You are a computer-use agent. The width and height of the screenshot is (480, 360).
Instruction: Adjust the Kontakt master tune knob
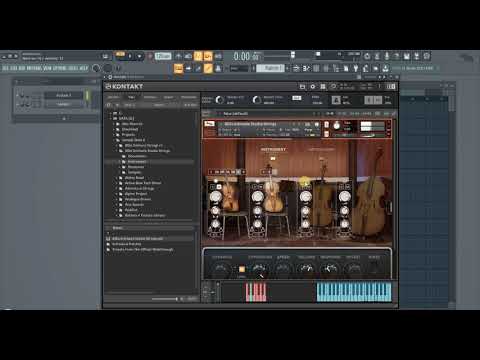(x=257, y=100)
